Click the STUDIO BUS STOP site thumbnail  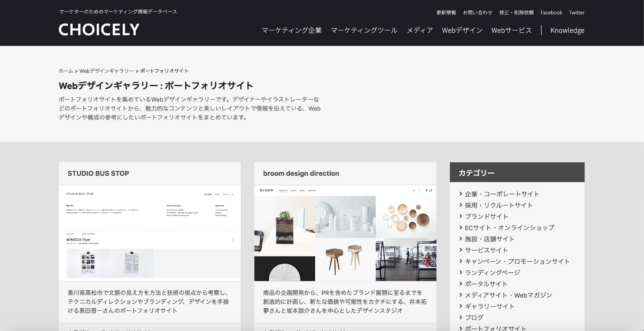(150, 233)
